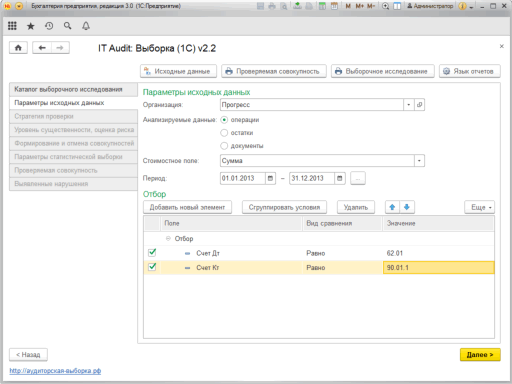
Task: Open the Стоимостное поле dropdown arrow
Action: click(x=419, y=161)
